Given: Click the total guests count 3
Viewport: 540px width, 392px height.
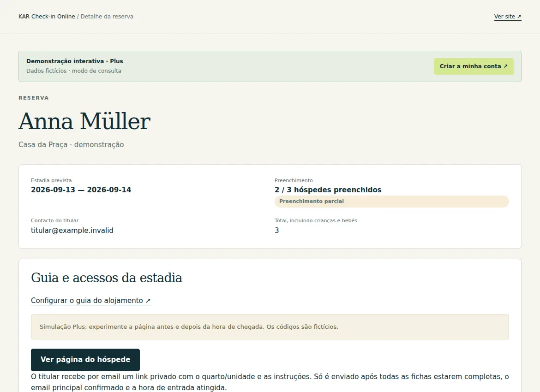Looking at the screenshot, I should tap(277, 230).
